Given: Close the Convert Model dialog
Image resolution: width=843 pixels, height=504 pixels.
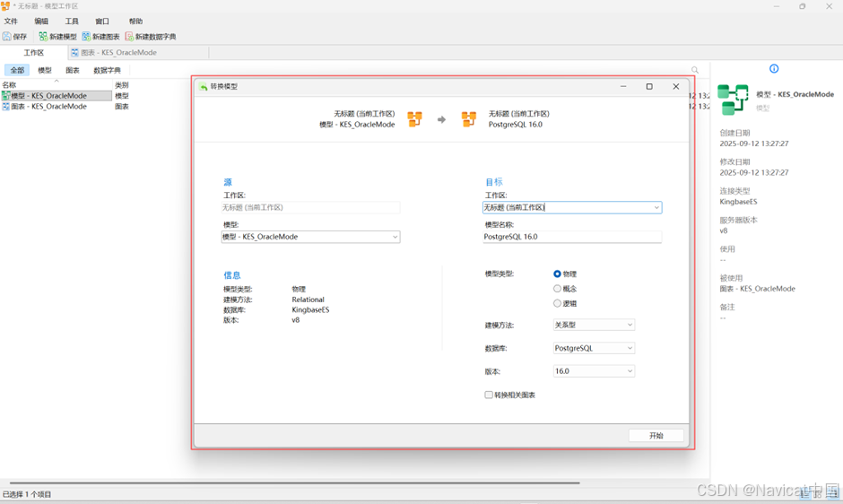Looking at the screenshot, I should [676, 87].
